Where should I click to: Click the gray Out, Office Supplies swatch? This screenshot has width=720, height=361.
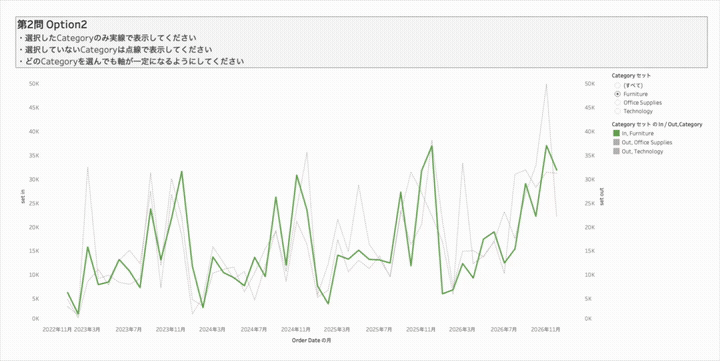(x=617, y=142)
